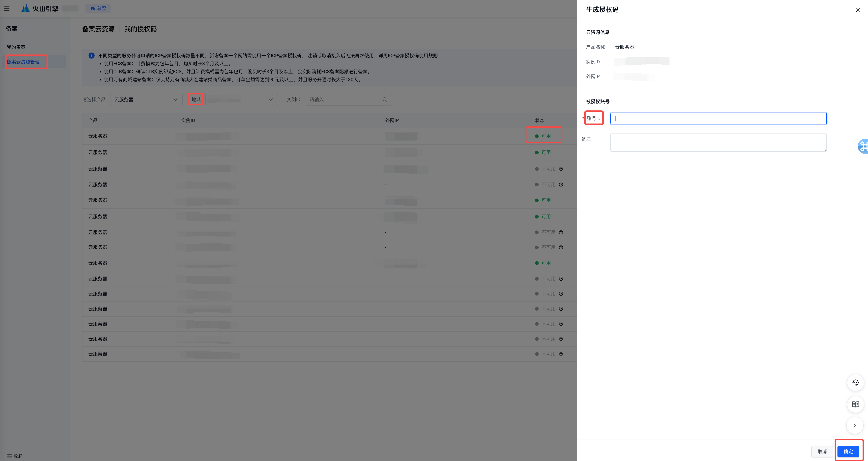Screen dimensions: 868x461
Task: Expand the 云服务器 product dropdown
Action: [146, 99]
